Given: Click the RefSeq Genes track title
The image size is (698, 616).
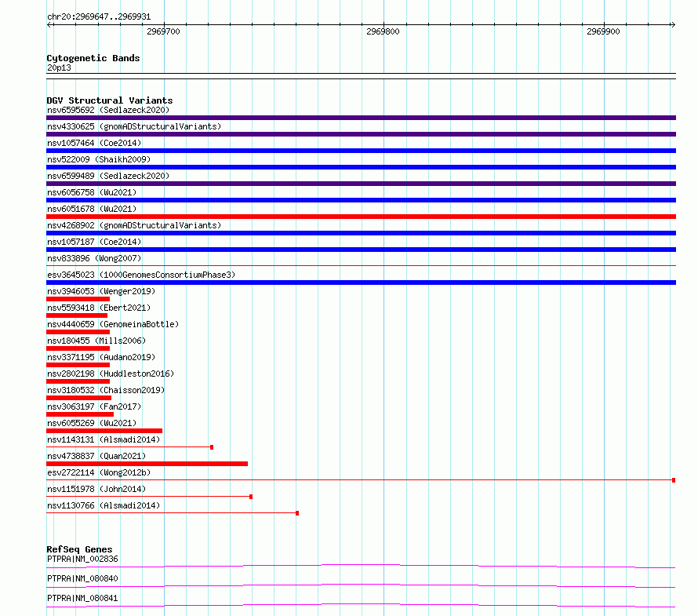Looking at the screenshot, I should pyautogui.click(x=79, y=549).
